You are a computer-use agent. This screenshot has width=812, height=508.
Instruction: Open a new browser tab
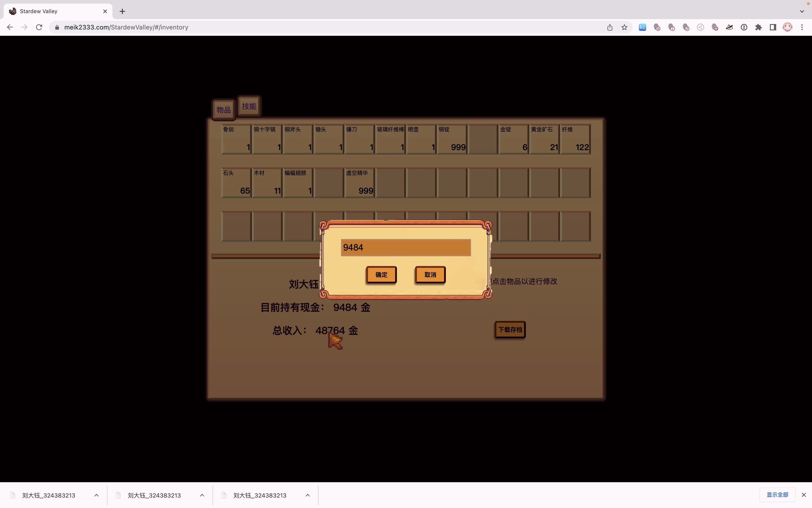tap(122, 11)
